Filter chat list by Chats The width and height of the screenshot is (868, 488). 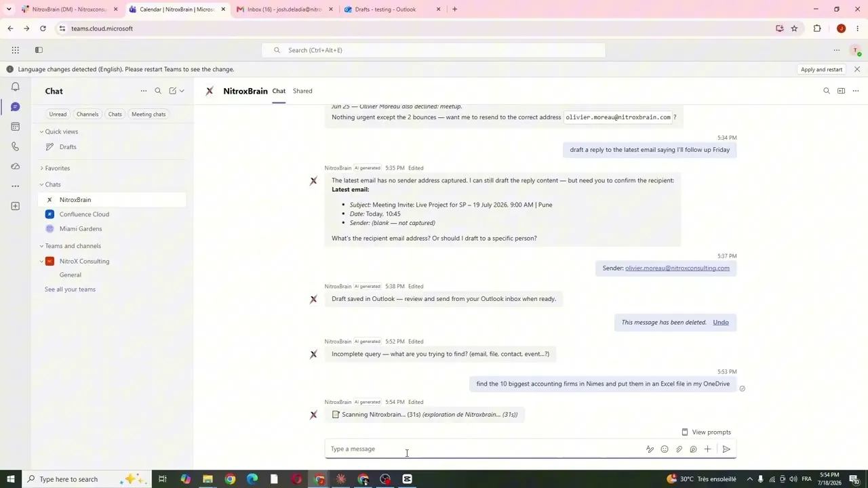[x=115, y=114]
